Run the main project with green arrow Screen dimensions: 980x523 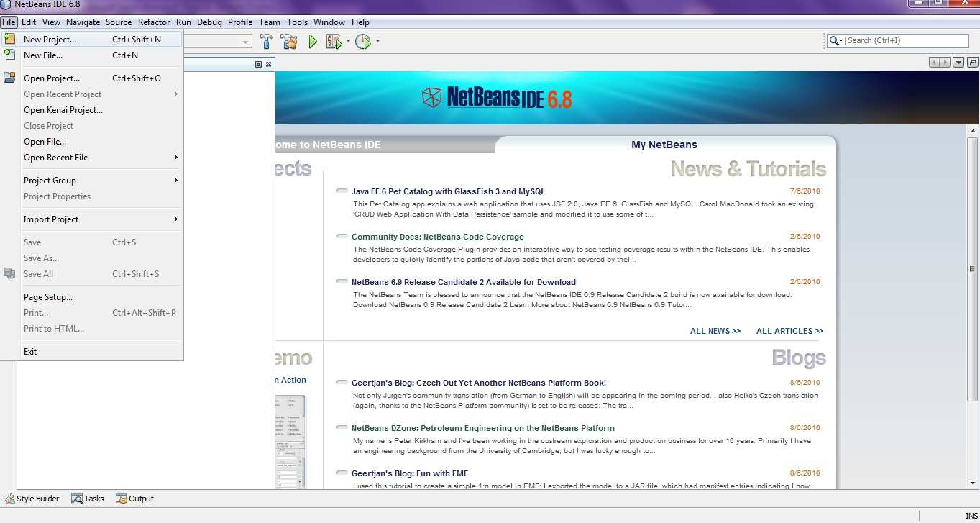(313, 42)
